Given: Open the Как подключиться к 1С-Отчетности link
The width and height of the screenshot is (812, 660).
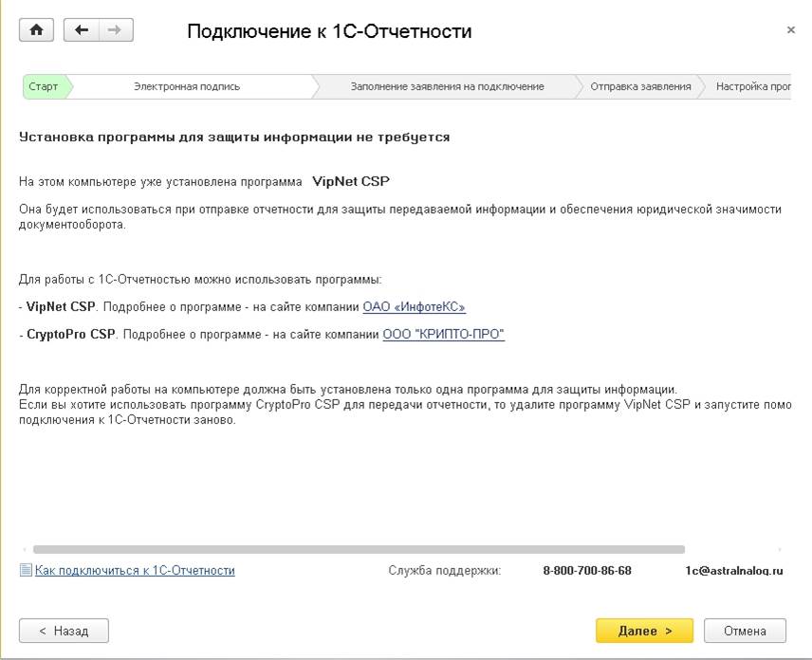Looking at the screenshot, I should [135, 571].
